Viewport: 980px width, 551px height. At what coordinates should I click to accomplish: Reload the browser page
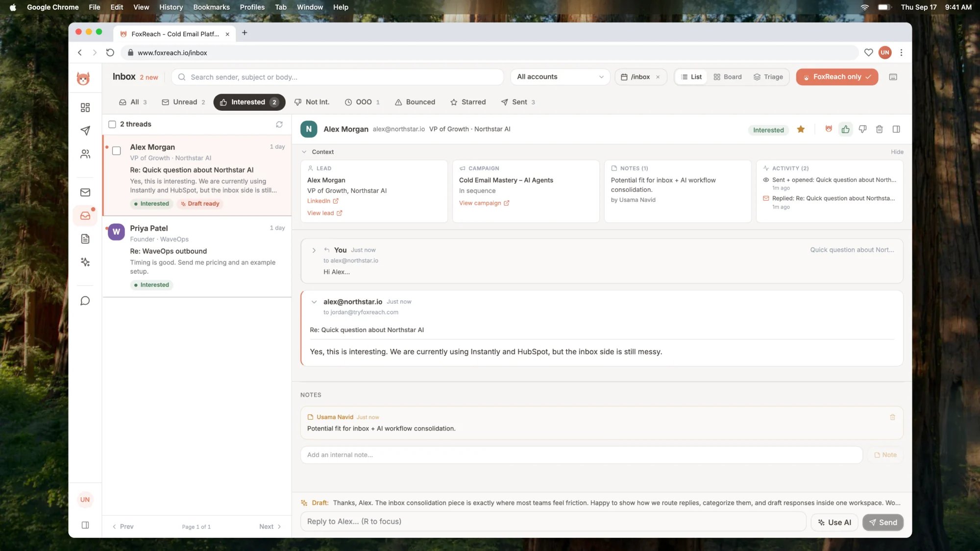110,52
